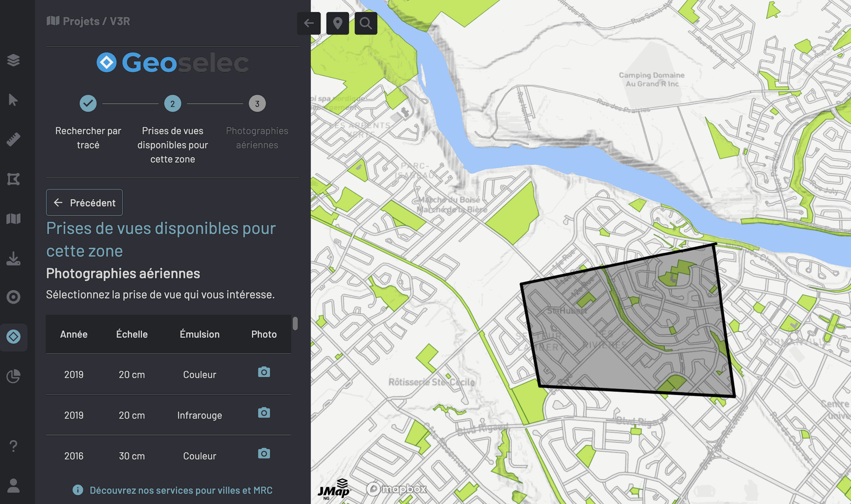Viewport: 851px width, 504px height.
Task: Open Découvrez nos services pour villes link
Action: click(x=181, y=490)
